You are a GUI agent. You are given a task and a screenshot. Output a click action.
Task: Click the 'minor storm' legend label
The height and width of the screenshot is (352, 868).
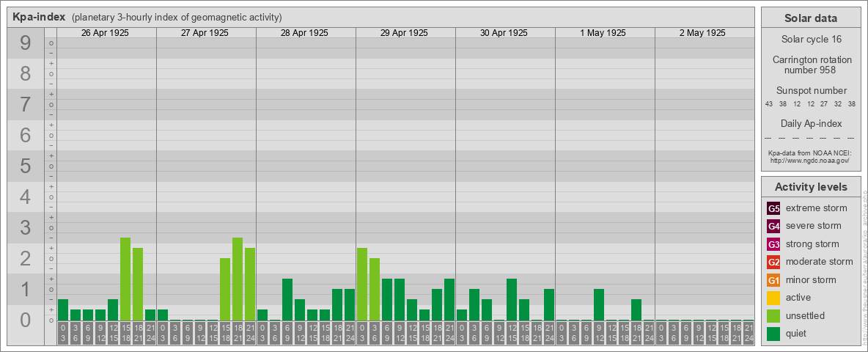[810, 280]
